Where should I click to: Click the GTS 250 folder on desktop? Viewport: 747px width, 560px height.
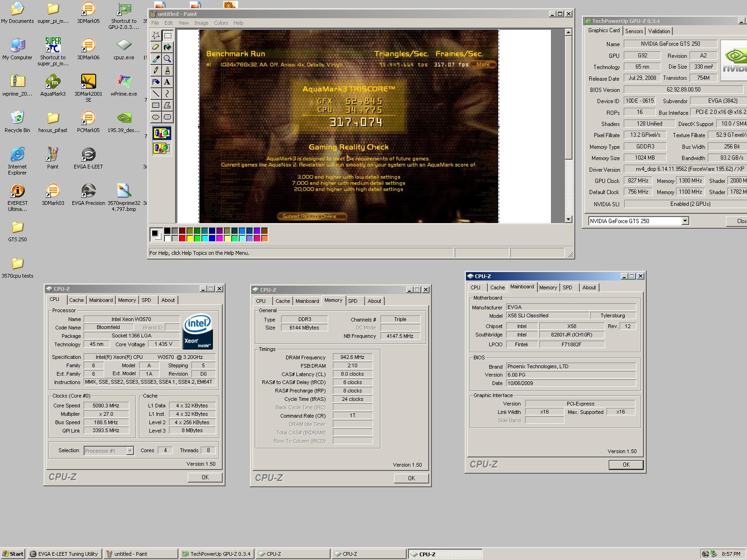coord(17,231)
